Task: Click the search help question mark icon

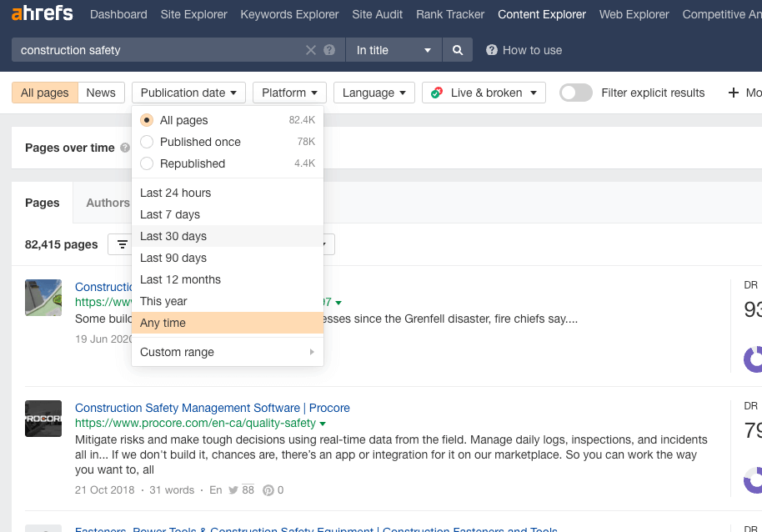Action: [329, 50]
